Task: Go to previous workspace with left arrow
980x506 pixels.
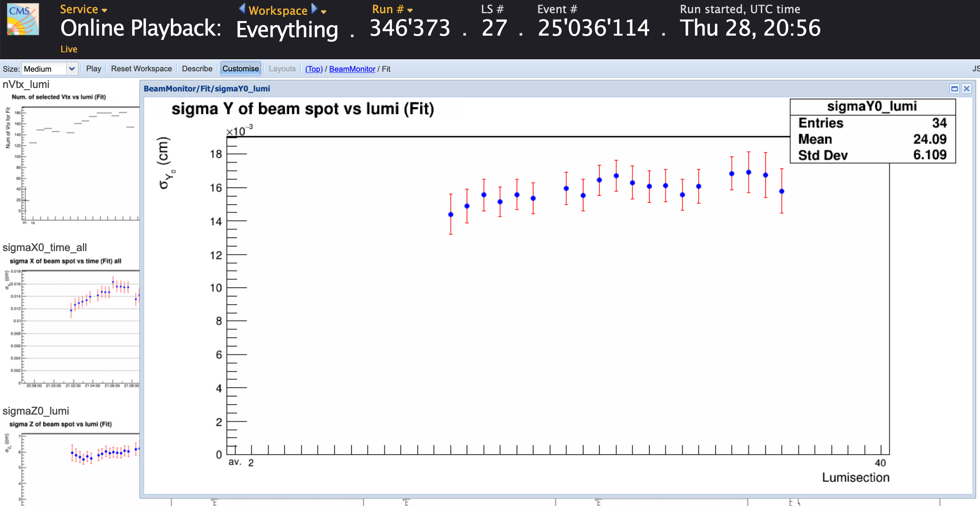Action: click(242, 9)
